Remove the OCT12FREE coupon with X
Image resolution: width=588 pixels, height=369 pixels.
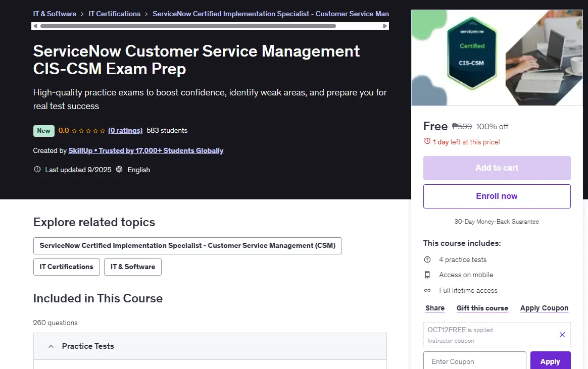tap(562, 335)
